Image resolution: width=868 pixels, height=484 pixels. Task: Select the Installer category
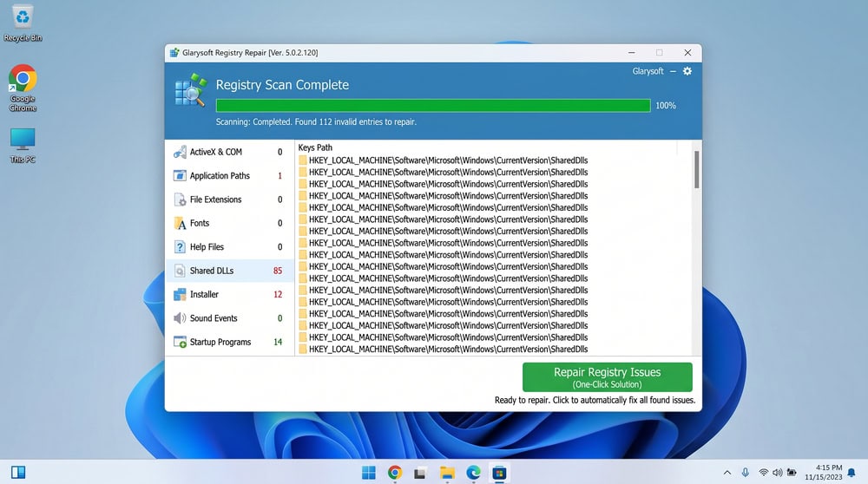tap(229, 295)
